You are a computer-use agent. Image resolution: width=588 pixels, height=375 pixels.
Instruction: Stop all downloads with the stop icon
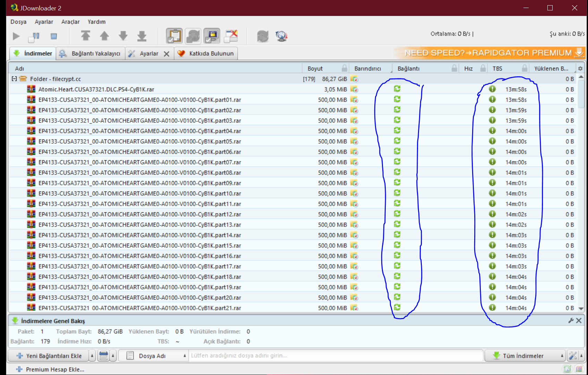tap(54, 36)
